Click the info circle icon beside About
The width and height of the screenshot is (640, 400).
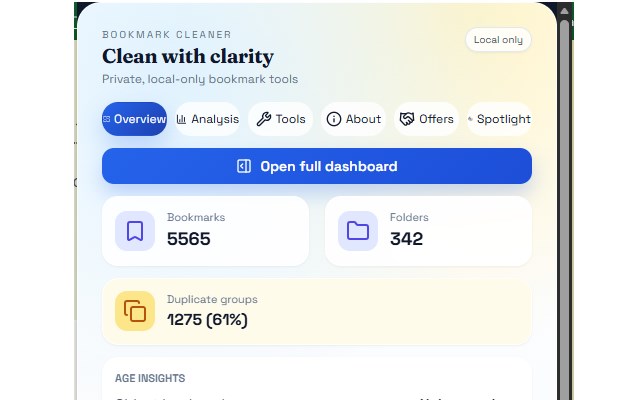(334, 119)
